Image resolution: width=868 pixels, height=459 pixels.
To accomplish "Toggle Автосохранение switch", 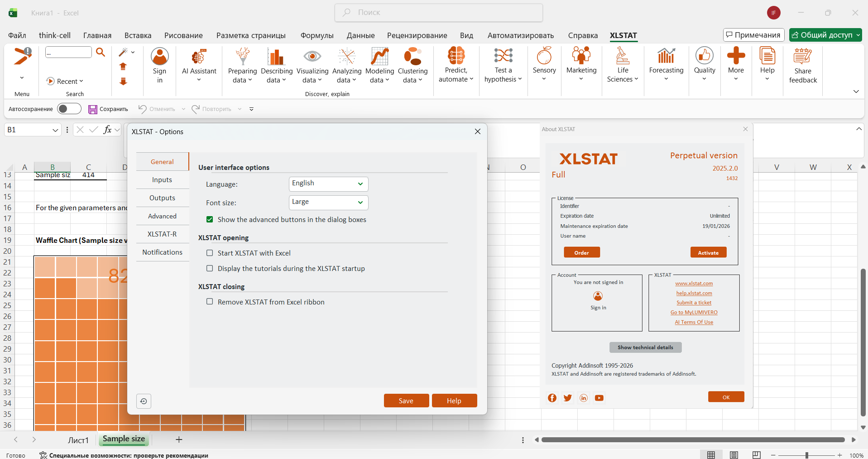I will [x=69, y=109].
